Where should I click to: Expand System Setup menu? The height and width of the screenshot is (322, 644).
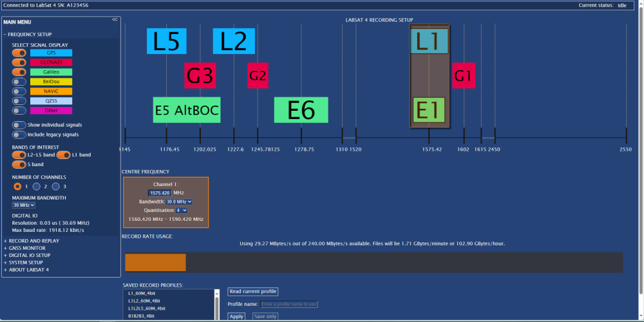point(23,263)
